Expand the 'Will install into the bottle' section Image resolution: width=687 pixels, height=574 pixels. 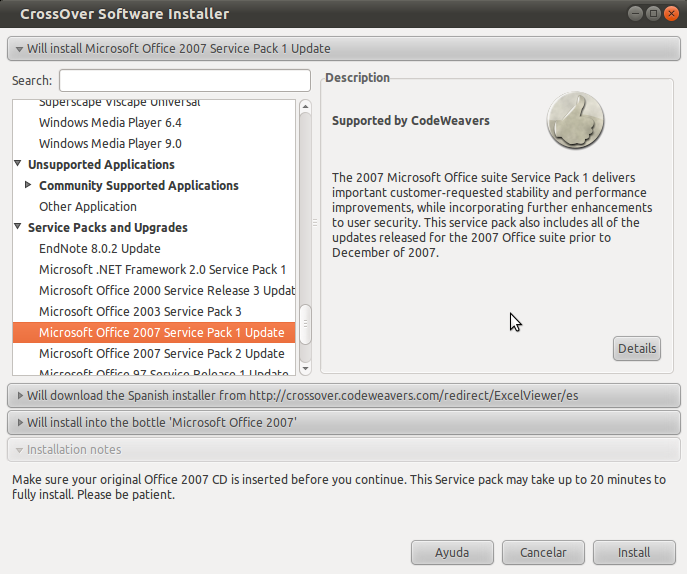click(19, 423)
